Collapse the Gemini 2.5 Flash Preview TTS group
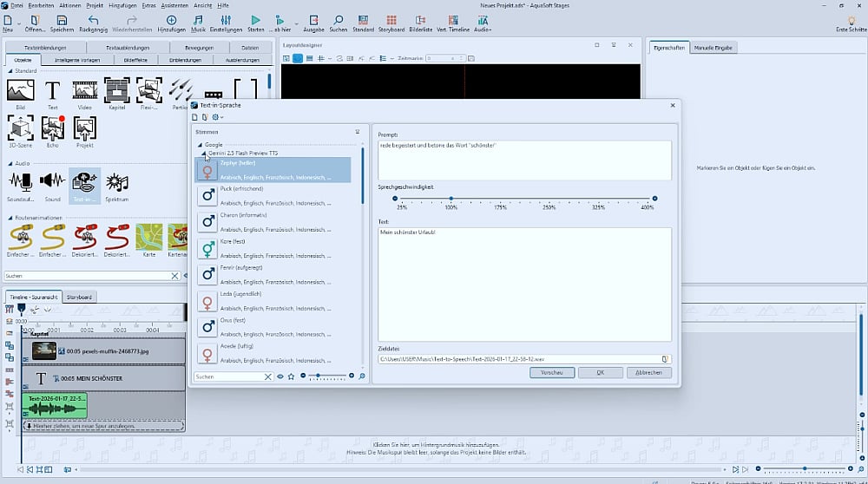Image resolution: width=868 pixels, height=484 pixels. (x=205, y=153)
